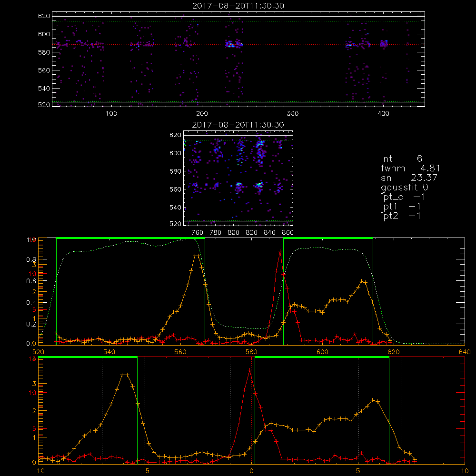Click x-axis label 840 of the small middle image
This screenshot has width=476, height=476.
click(x=270, y=233)
